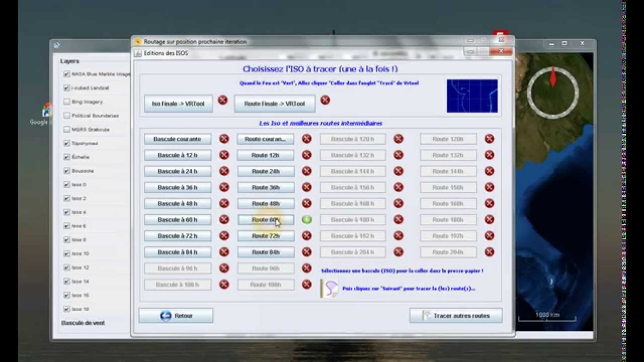Screen dimensions: 644x362
Task: Click the Retour back button
Action: tap(176, 316)
